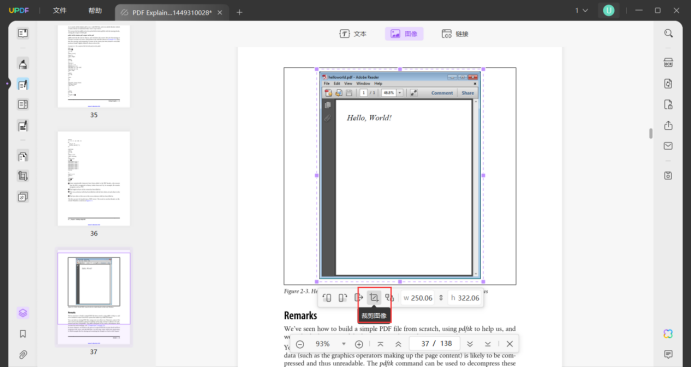Select the Comment highlighter tool in left sidebar
Viewport: 691px width, 368px height.
click(x=23, y=63)
